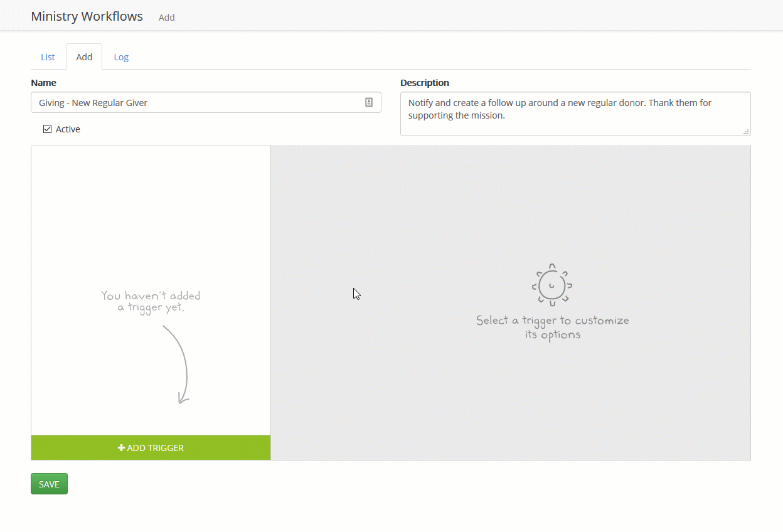
Task: Click the Ministry Workflows page title
Action: pyautogui.click(x=87, y=16)
